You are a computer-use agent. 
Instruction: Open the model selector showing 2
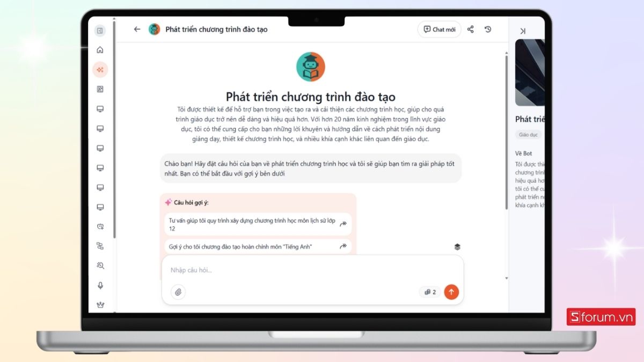pos(430,292)
